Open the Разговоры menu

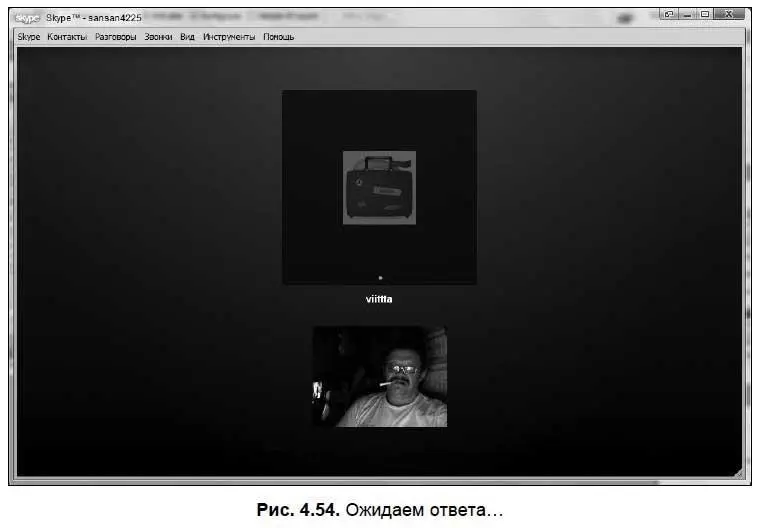116,37
